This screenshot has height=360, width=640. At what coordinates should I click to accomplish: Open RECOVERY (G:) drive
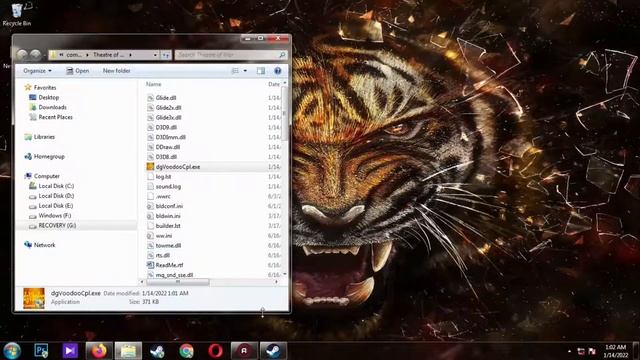point(57,225)
